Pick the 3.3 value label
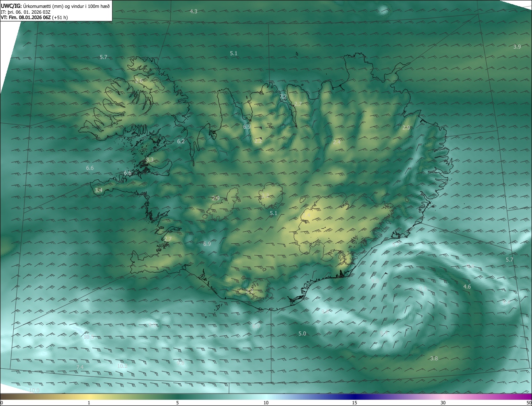 tap(150, 159)
